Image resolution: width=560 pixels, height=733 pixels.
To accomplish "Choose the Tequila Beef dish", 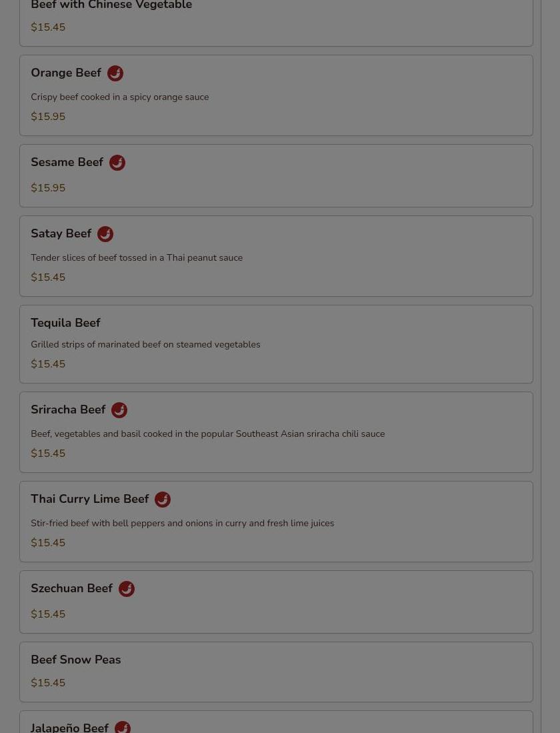I will [x=276, y=344].
